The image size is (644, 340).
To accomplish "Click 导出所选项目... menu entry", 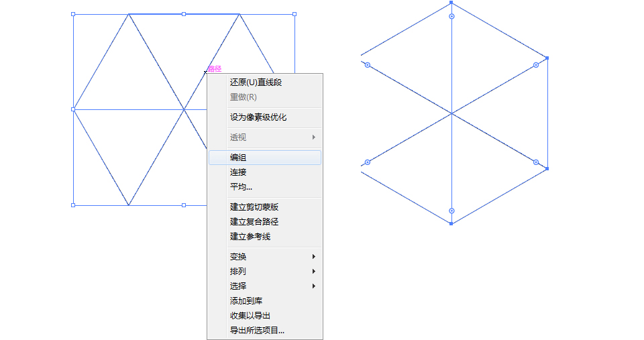I will coord(265,331).
